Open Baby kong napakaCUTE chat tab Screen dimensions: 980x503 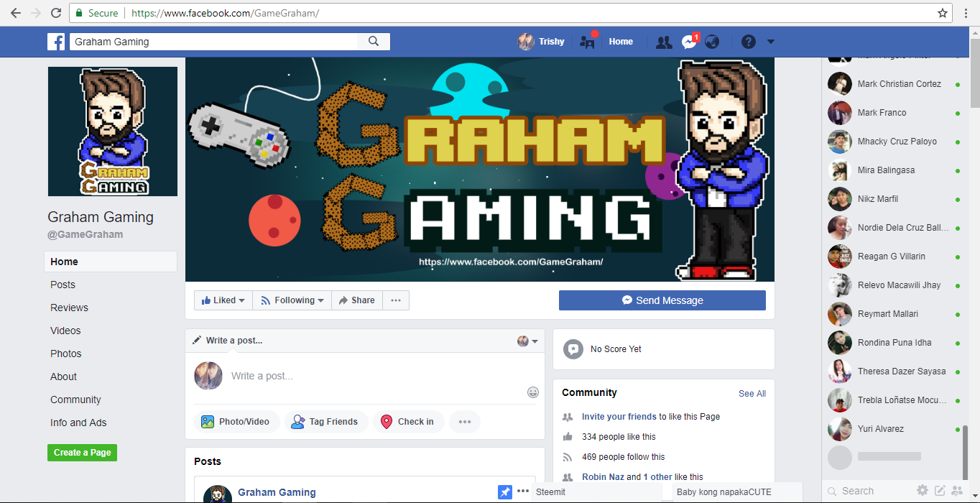coord(738,492)
